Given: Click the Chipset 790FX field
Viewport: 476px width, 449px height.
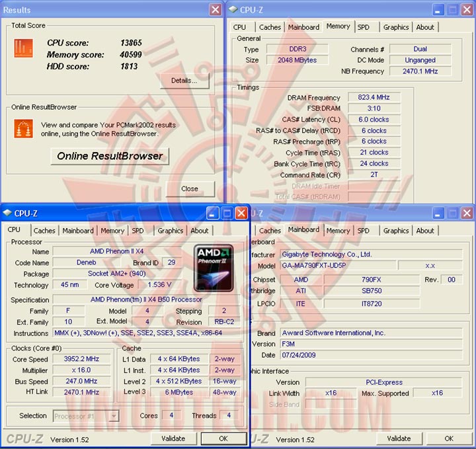Looking at the screenshot, I should [372, 280].
